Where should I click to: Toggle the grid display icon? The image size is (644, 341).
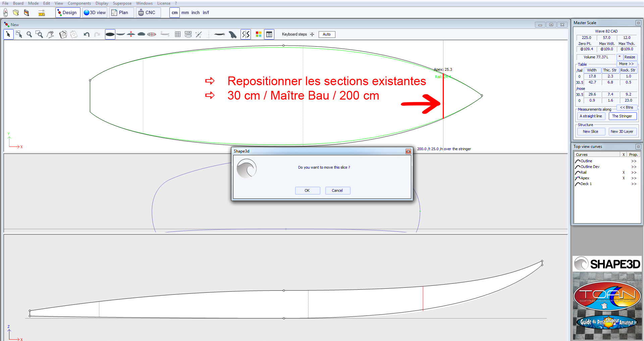178,34
